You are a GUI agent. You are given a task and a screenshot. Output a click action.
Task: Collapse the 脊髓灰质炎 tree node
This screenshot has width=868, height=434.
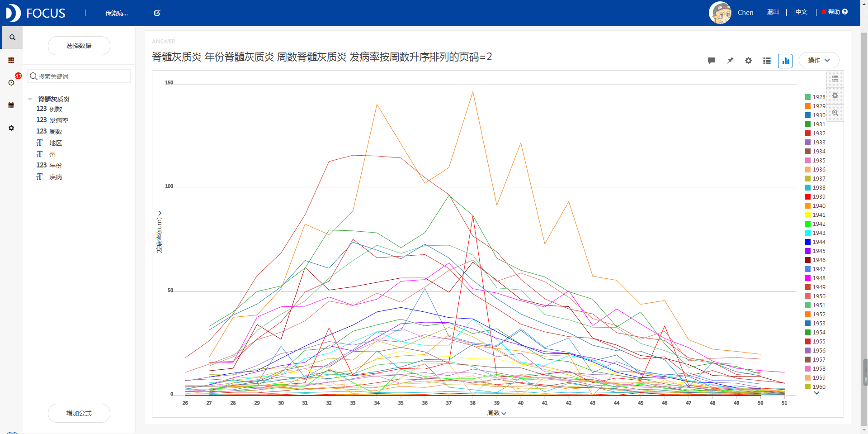[x=30, y=99]
